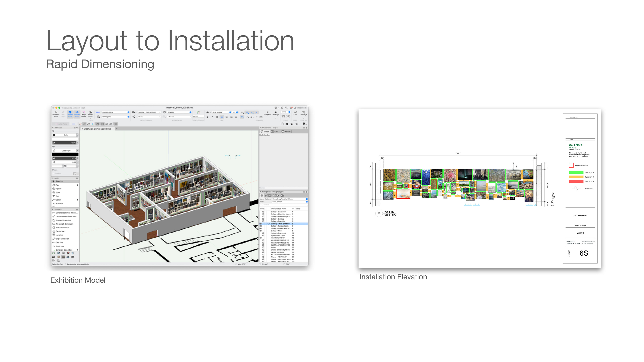Select the Arc Length Dimension tool
The height and width of the screenshot is (362, 644).
coord(65,224)
